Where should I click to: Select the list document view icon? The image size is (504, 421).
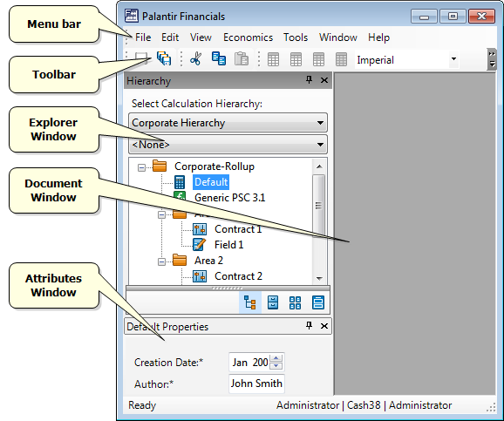(x=318, y=302)
